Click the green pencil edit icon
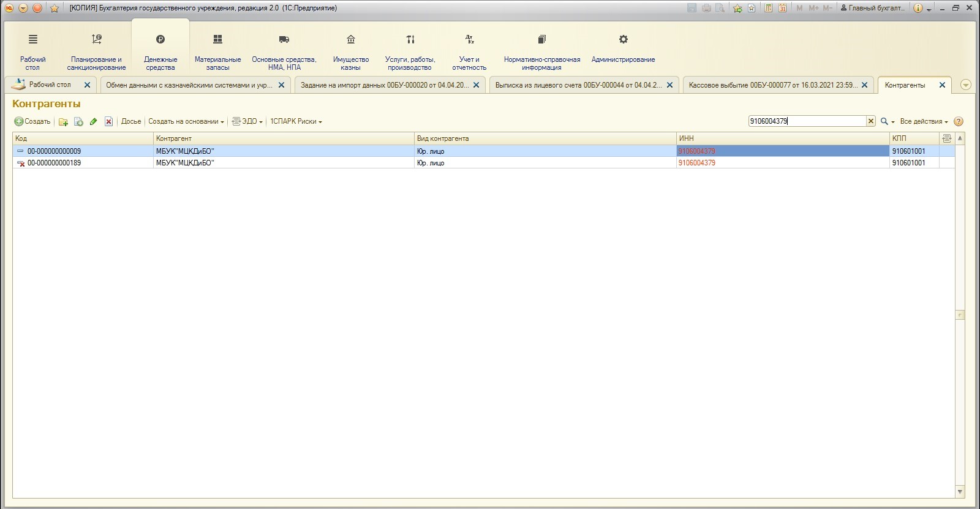980x509 pixels. tap(94, 122)
